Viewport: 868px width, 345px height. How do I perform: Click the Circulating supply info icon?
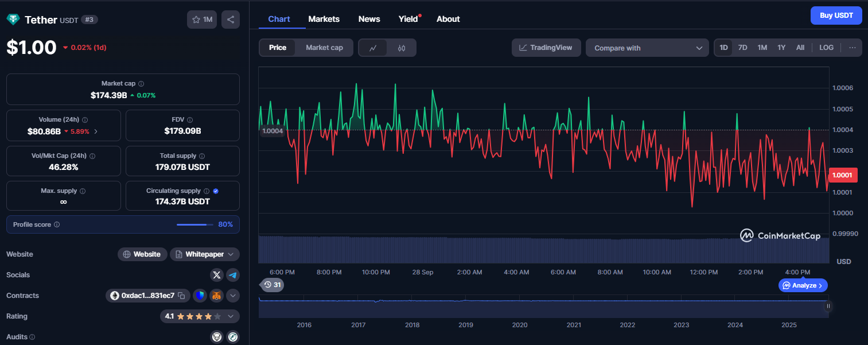point(207,191)
